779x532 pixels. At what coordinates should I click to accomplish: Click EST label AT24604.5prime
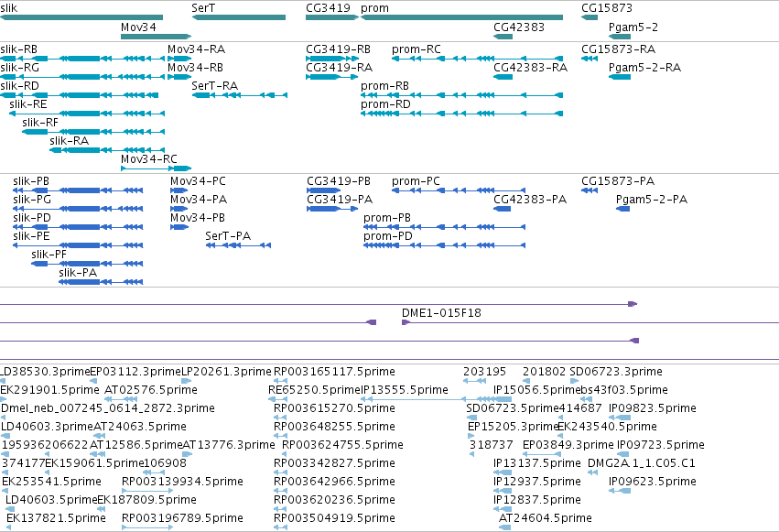tap(545, 518)
